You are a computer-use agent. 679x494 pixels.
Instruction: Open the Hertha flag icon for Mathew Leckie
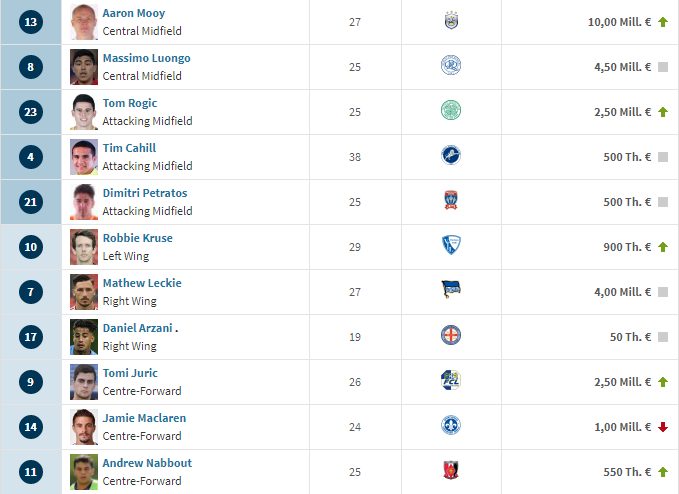pyautogui.click(x=451, y=290)
